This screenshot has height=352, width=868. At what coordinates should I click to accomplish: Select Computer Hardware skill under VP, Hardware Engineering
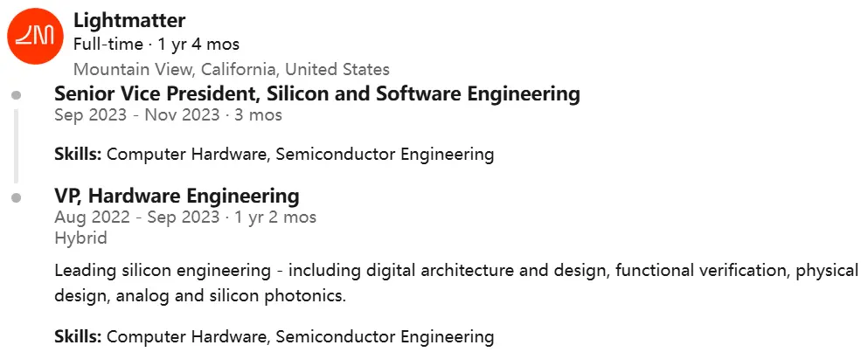186,336
